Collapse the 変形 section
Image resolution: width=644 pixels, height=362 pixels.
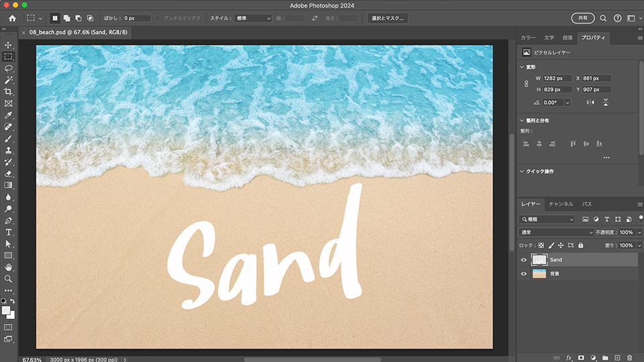coord(522,67)
